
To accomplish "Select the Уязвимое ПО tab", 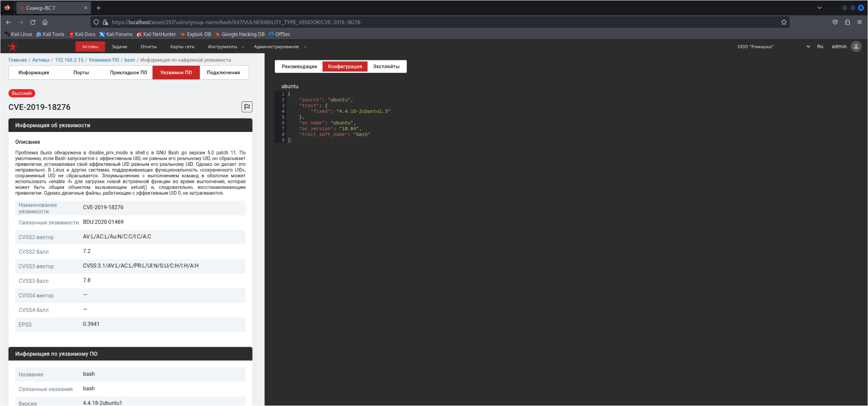I will pos(176,73).
